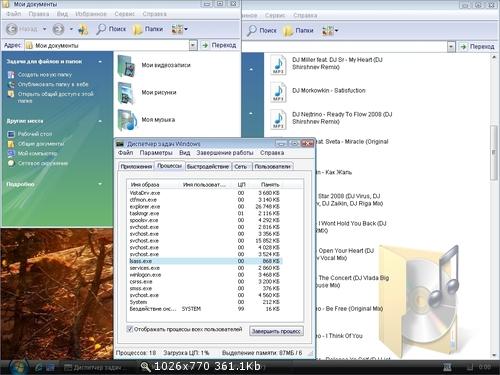Select the spoolsv.exe process row
500x375 pixels.
[x=205, y=220]
